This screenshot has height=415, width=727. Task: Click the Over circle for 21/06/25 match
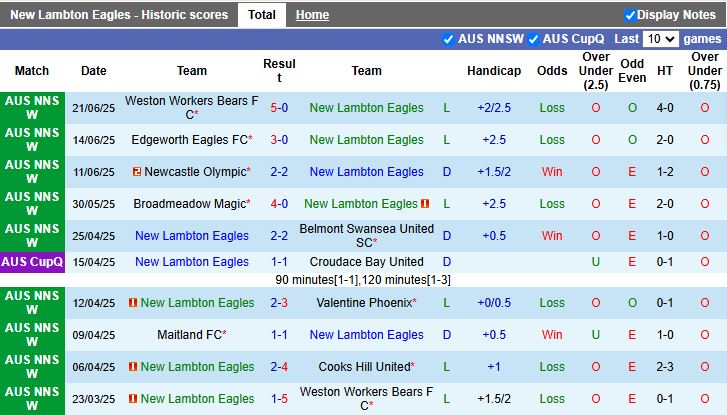coord(596,108)
